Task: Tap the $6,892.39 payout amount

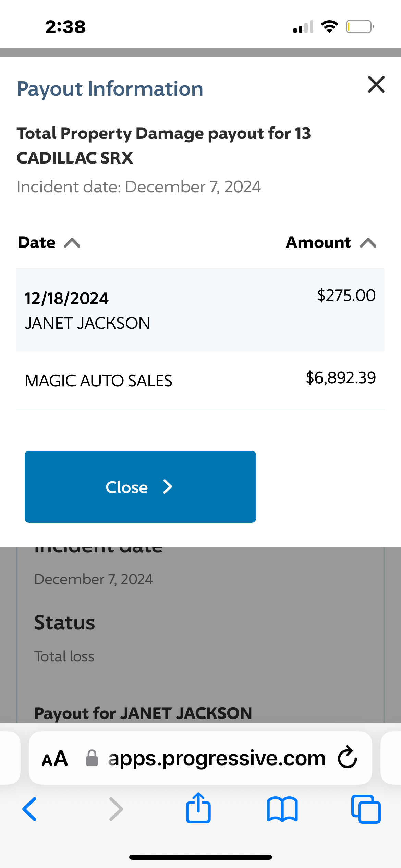Action: [341, 378]
